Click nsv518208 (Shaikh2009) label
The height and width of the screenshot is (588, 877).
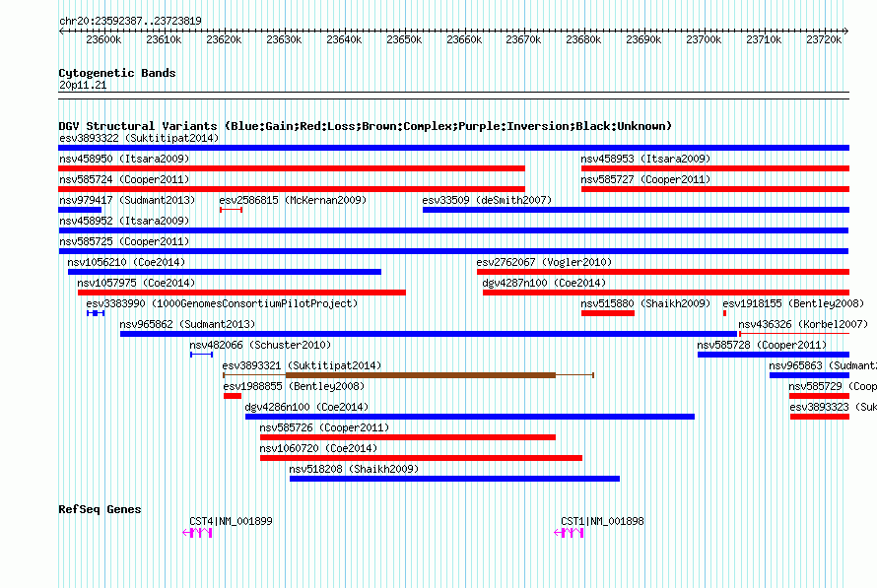tap(354, 469)
